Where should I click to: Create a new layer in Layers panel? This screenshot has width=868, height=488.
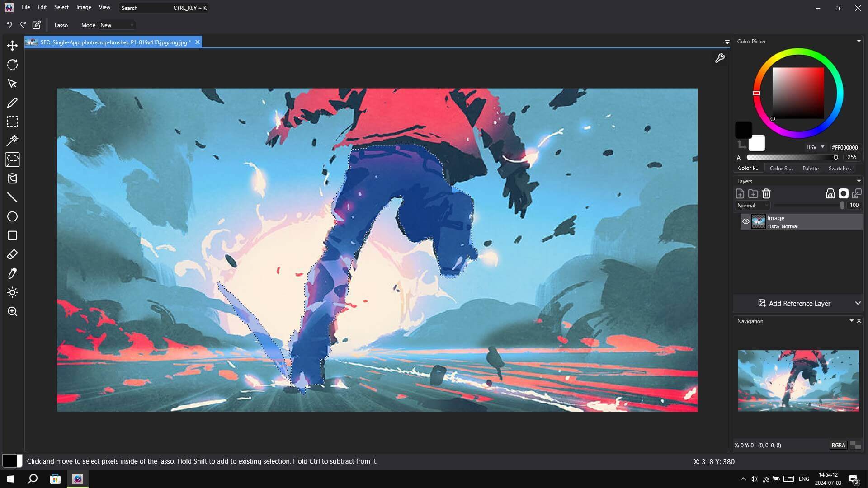(740, 194)
